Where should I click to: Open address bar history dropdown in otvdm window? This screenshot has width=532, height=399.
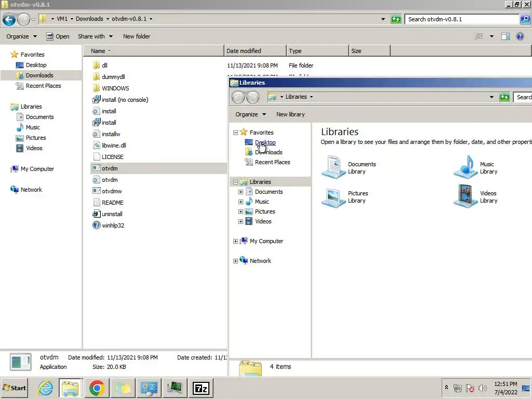[383, 19]
